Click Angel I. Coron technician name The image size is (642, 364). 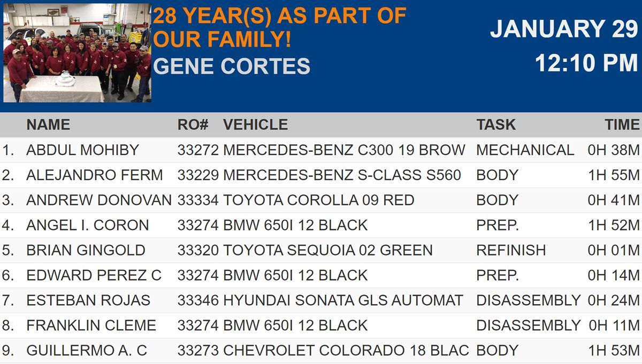[88, 226]
